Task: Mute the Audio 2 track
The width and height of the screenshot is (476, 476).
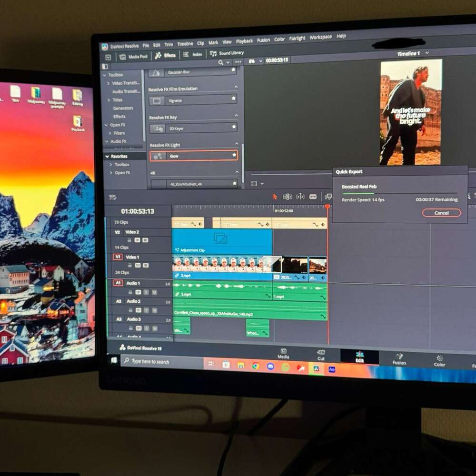Action: [x=155, y=310]
